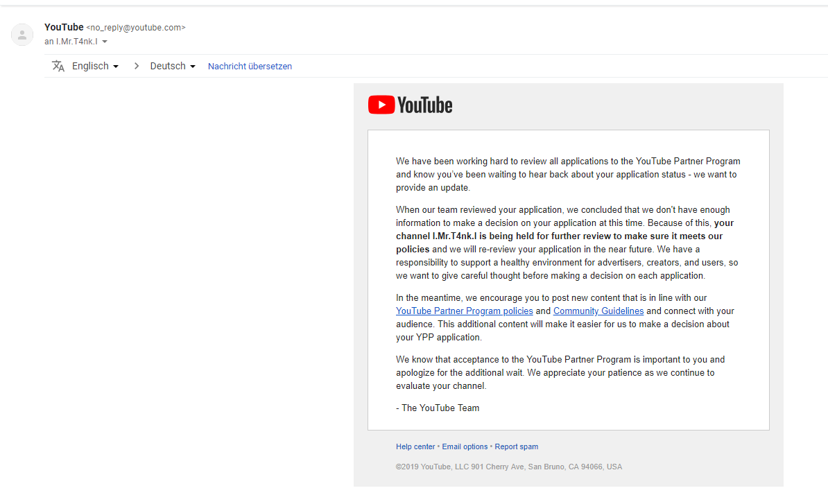
Task: Click recipient text 'an I.Mr.T4nk.I'
Action: 71,42
